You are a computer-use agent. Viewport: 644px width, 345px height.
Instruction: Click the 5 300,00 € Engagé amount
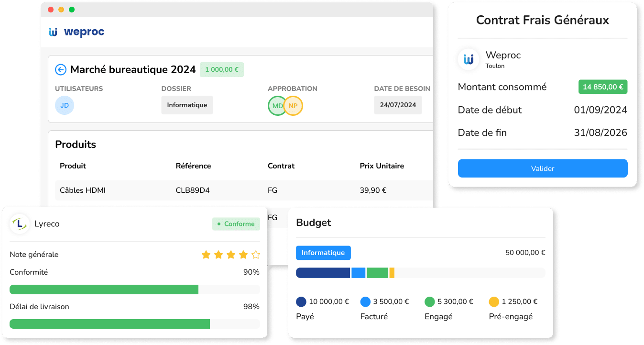[x=455, y=301]
